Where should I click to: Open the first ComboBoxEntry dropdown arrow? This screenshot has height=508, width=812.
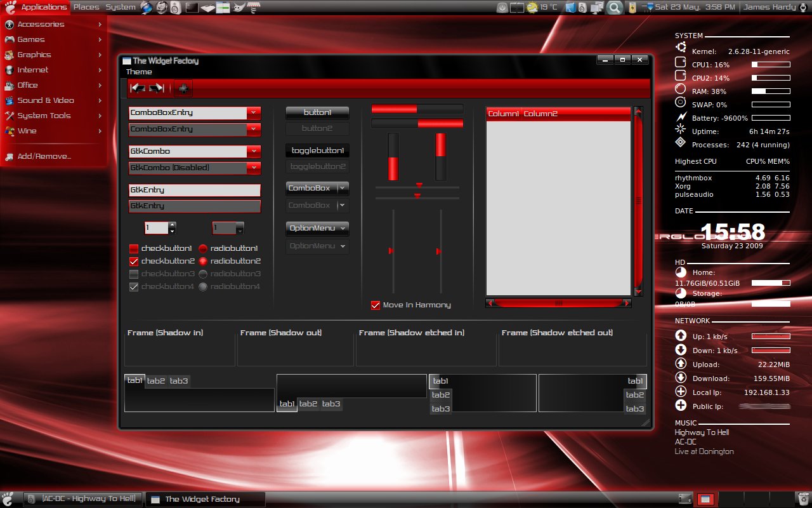coord(254,112)
